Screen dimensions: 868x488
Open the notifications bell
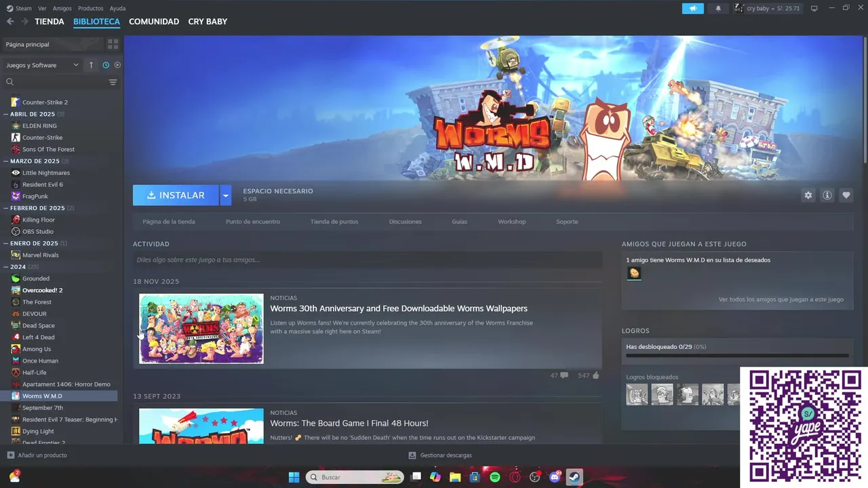pos(718,8)
